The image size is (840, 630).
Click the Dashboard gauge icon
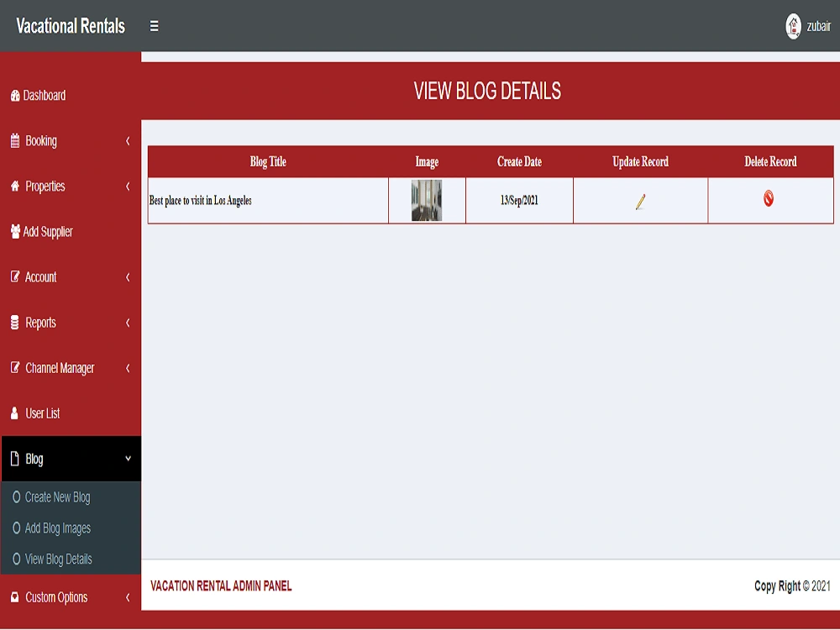(x=15, y=96)
